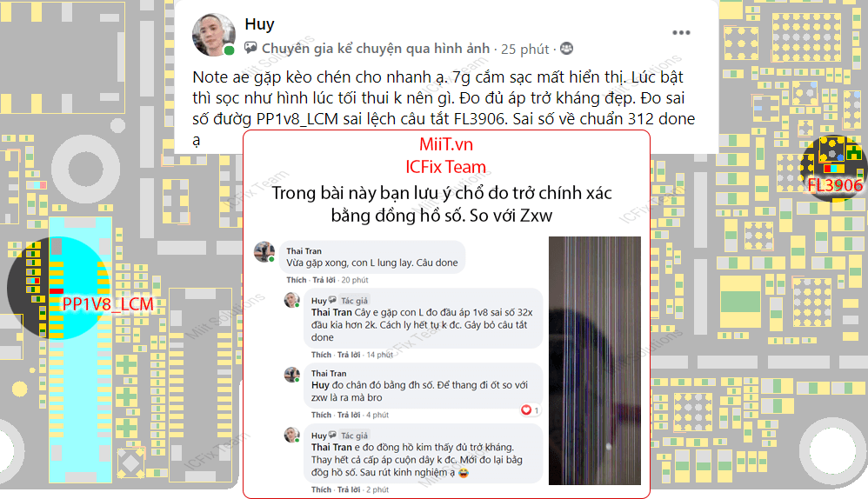Click the group audience icon beside 25 phút

click(x=566, y=49)
